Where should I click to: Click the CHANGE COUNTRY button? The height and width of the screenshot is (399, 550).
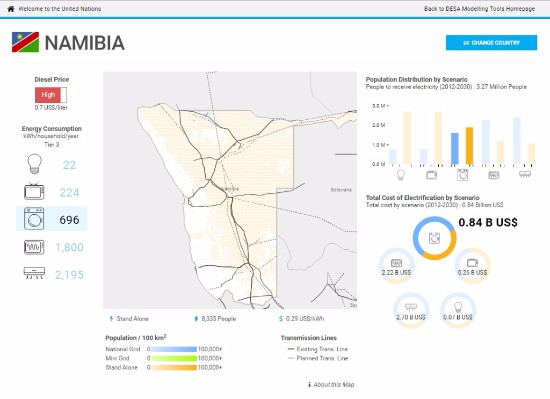[x=491, y=42]
